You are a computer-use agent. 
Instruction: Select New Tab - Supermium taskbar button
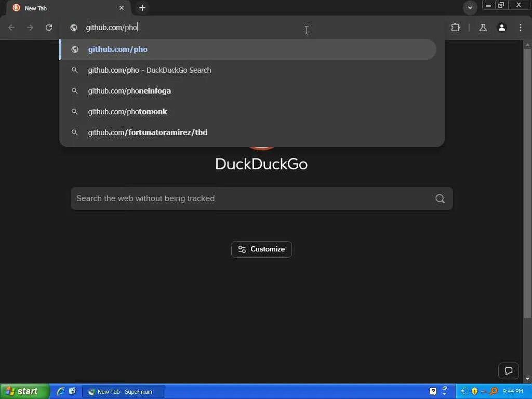click(124, 392)
